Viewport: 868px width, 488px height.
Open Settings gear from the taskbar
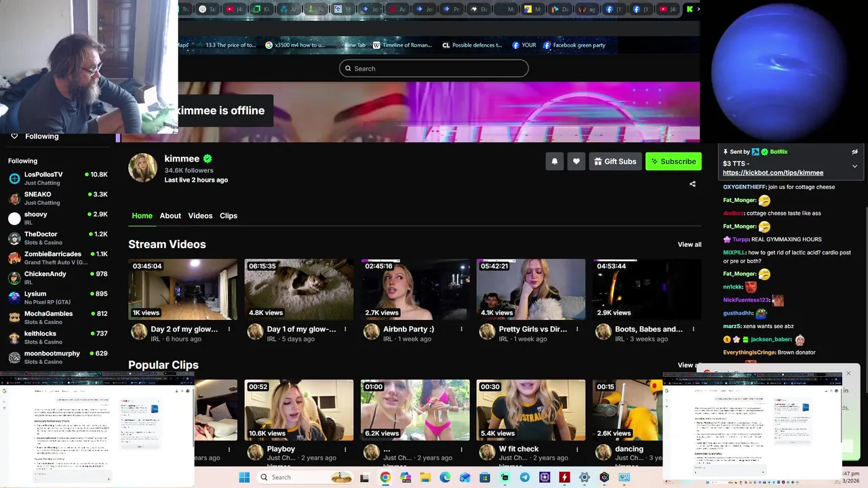[x=585, y=477]
